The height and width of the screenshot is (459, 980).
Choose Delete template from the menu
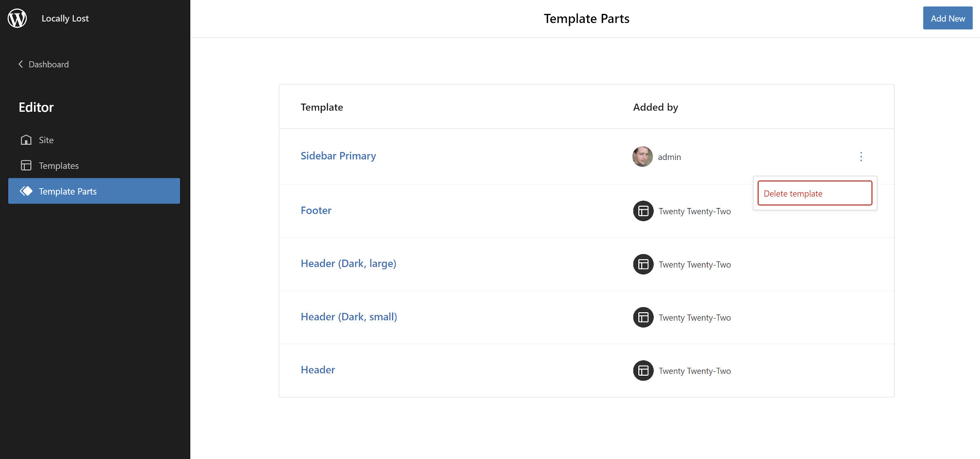tap(815, 193)
